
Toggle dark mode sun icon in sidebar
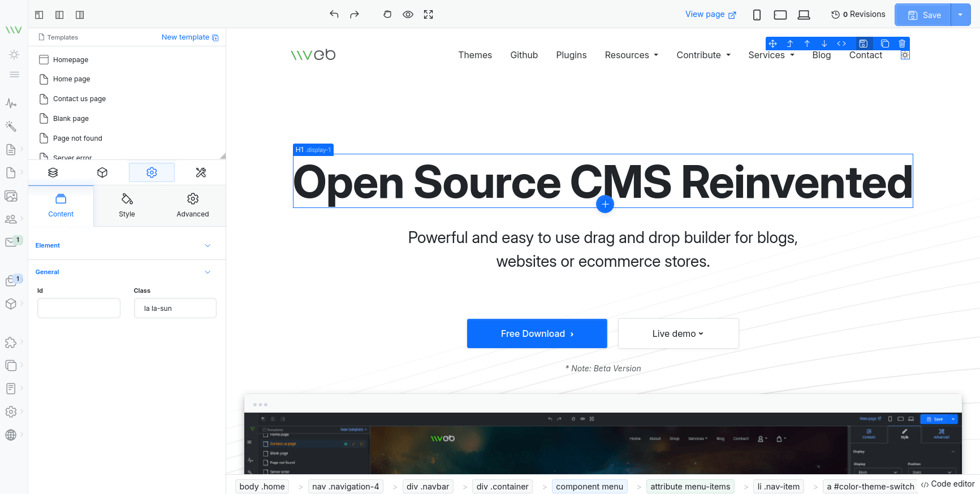point(14,55)
